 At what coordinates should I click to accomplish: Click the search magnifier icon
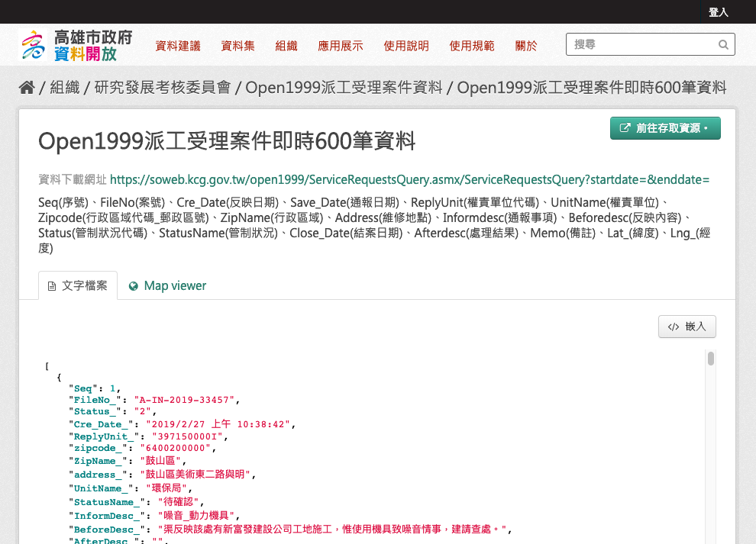[x=722, y=45]
